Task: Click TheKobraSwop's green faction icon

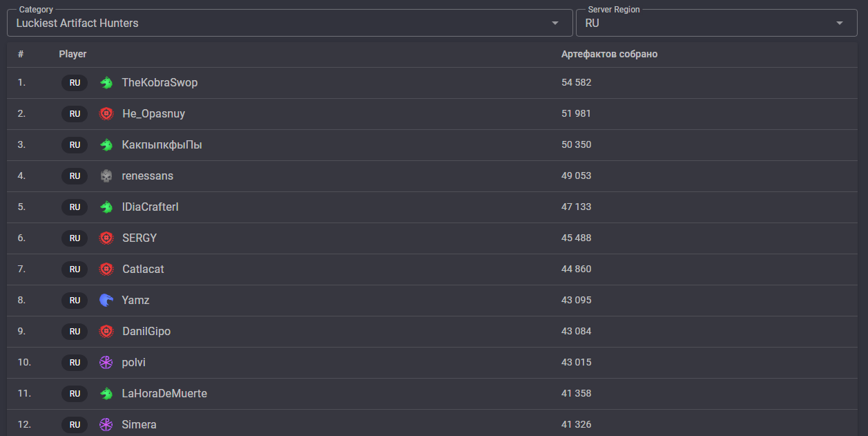Action: coord(106,83)
